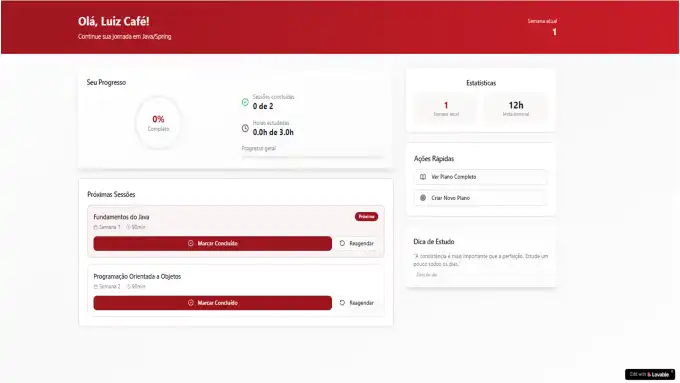Click the timer icon next to Semana 2 duration
The height and width of the screenshot is (383, 680).
(x=128, y=287)
